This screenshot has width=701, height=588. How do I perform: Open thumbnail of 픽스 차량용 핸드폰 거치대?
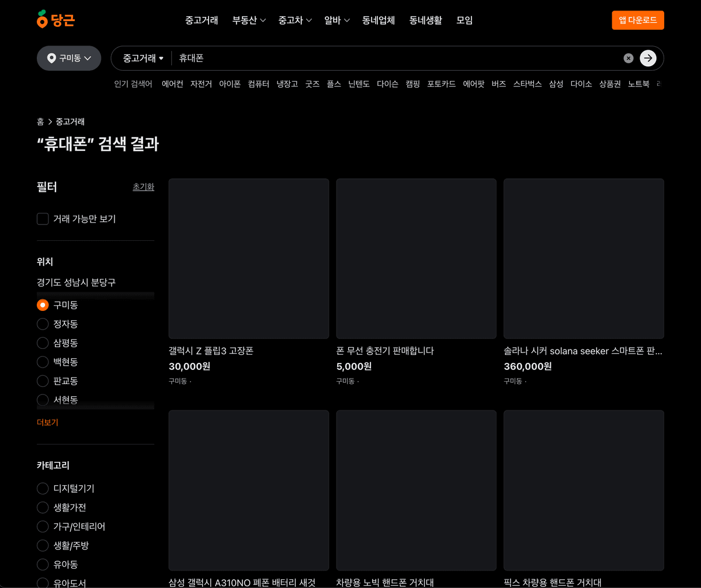click(584, 490)
